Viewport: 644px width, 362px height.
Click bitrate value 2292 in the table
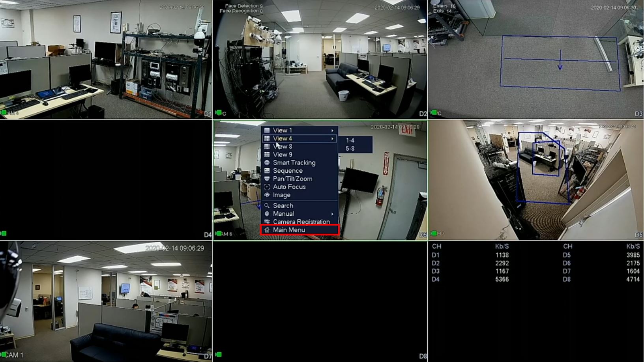pos(502,263)
